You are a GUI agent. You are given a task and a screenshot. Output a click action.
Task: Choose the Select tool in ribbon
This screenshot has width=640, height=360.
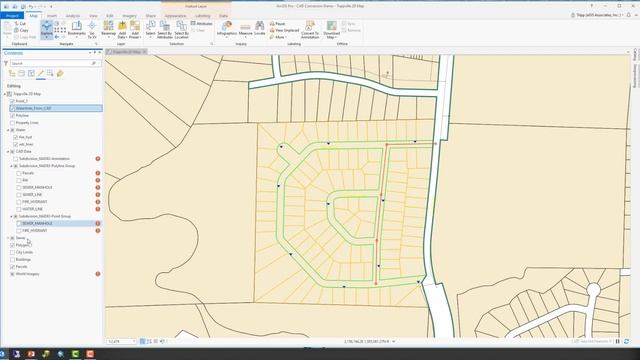point(151,29)
